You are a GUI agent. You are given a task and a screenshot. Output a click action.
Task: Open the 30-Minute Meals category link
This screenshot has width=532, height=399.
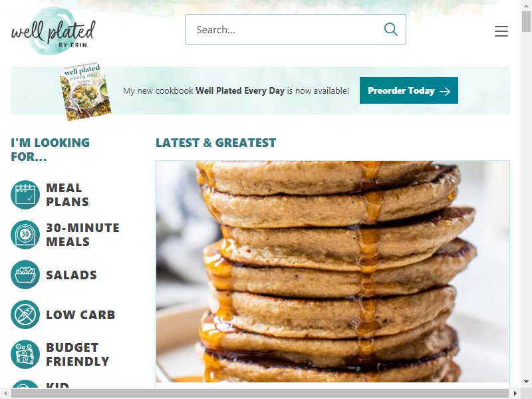tap(82, 235)
